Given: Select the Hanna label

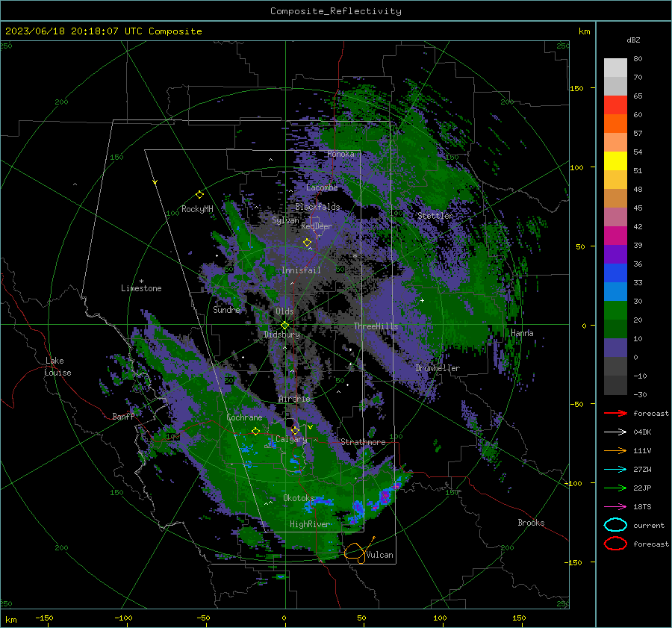Looking at the screenshot, I should click(522, 333).
